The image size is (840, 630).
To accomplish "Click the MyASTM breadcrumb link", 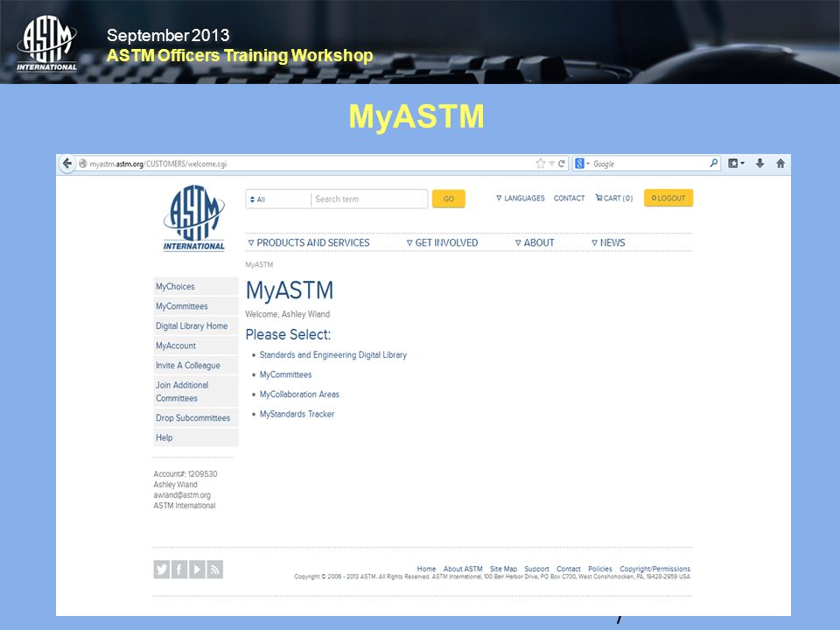I will coord(259,264).
